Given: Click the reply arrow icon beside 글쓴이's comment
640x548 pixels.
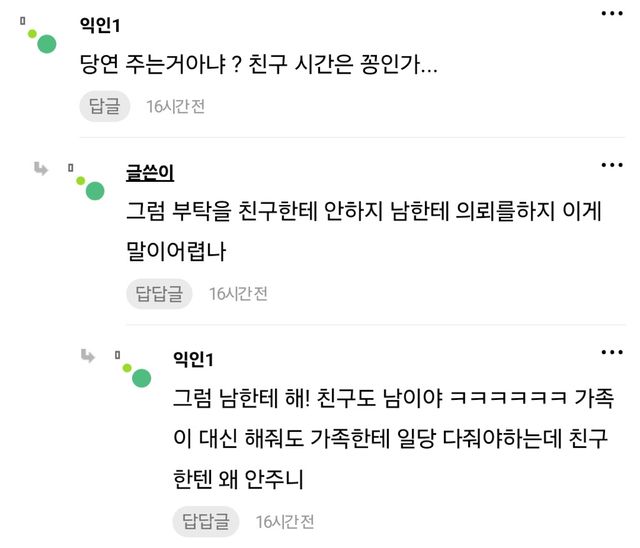Looking at the screenshot, I should click(42, 168).
